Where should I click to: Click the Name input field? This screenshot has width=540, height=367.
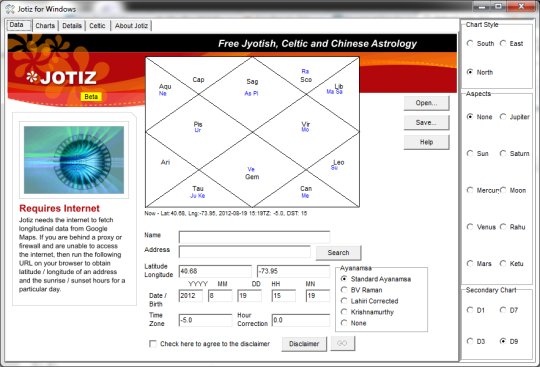254,237
